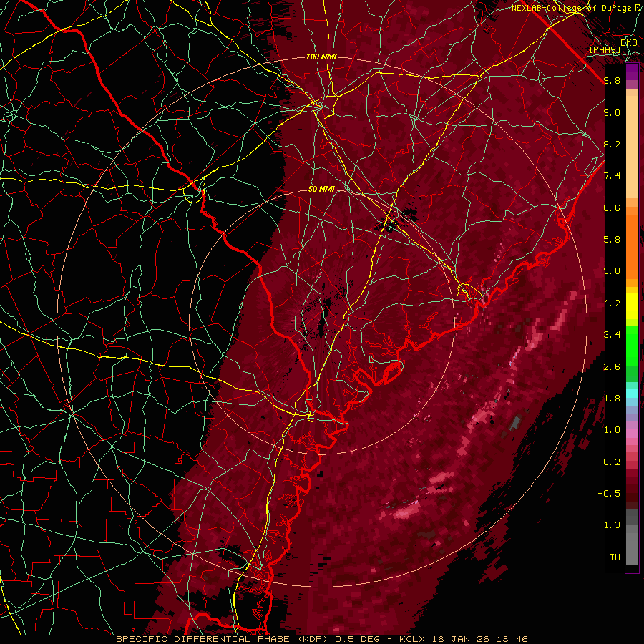This screenshot has height=644, width=644.
Task: Click the "-1.3" value on the color scale
Action: pos(610,525)
